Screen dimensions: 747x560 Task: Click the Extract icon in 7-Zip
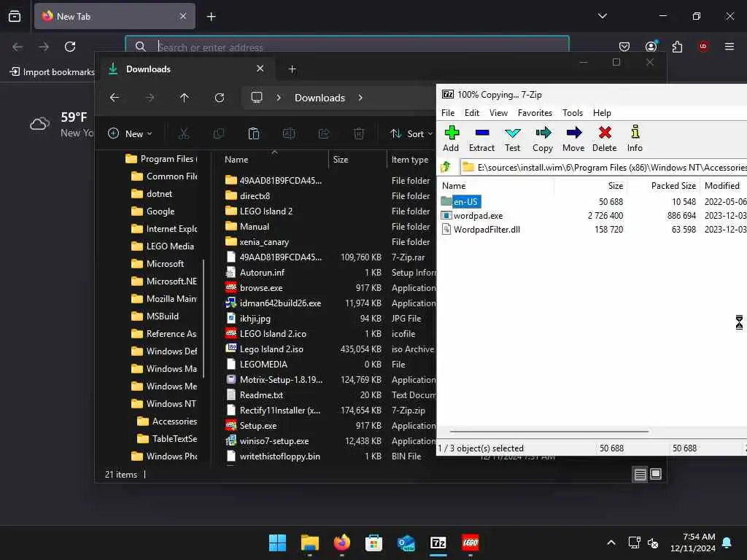pos(481,139)
